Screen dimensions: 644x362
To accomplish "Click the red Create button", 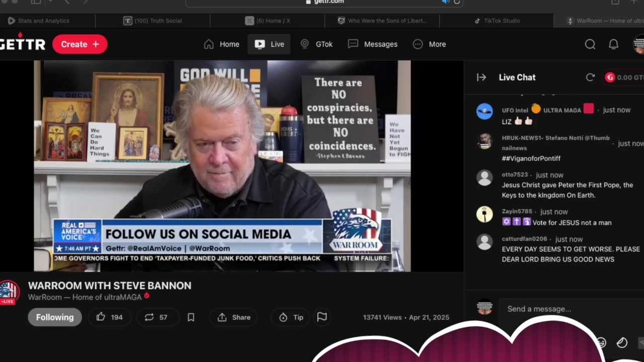I will [79, 44].
